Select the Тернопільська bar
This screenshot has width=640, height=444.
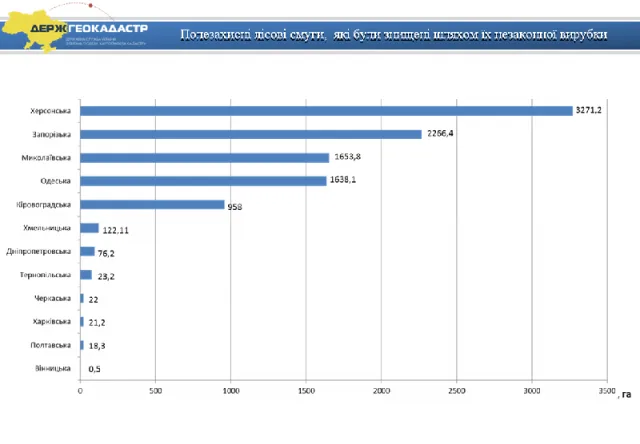(x=86, y=275)
